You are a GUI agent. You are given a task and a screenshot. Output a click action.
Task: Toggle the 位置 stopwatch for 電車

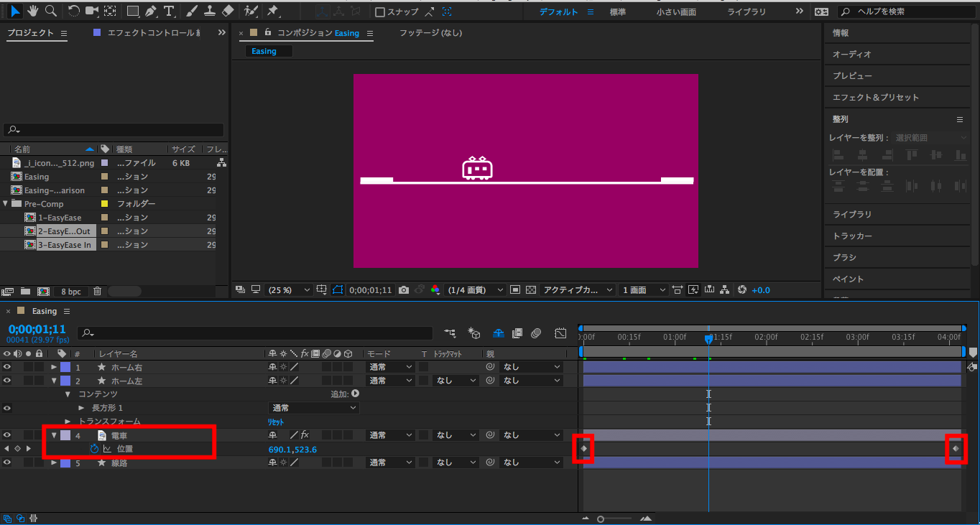[94, 449]
